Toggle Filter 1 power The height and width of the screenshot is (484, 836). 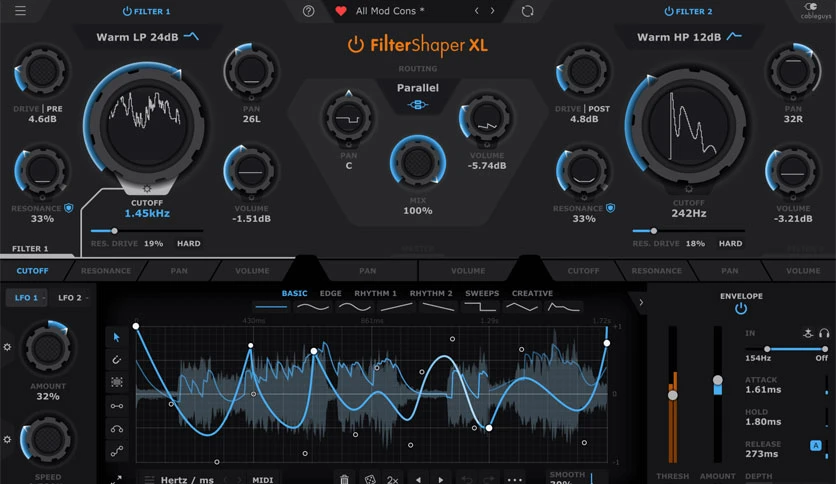pyautogui.click(x=127, y=11)
